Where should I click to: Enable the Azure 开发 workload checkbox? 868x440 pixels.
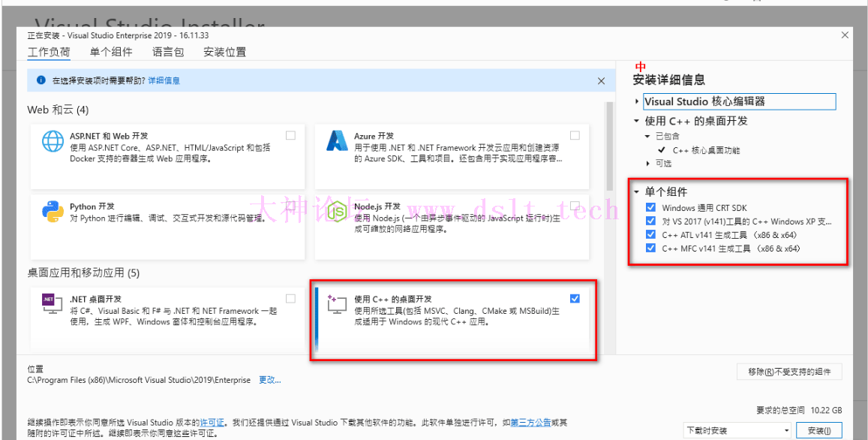click(575, 135)
